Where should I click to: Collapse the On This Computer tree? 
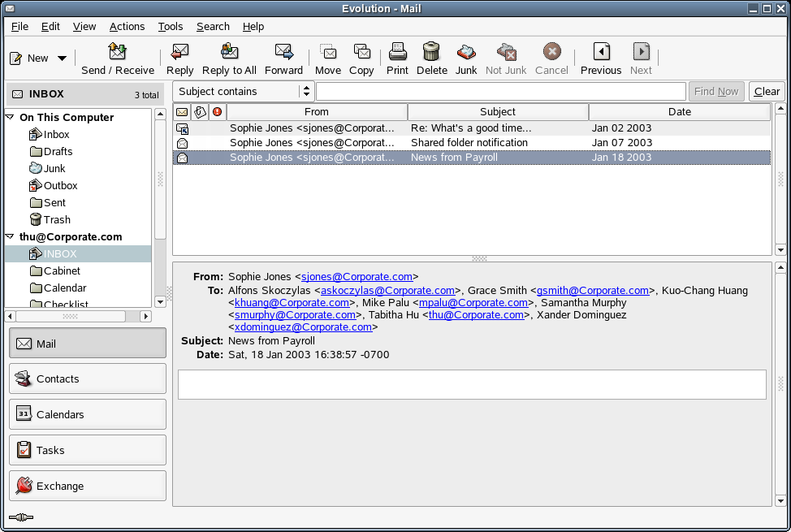10,117
